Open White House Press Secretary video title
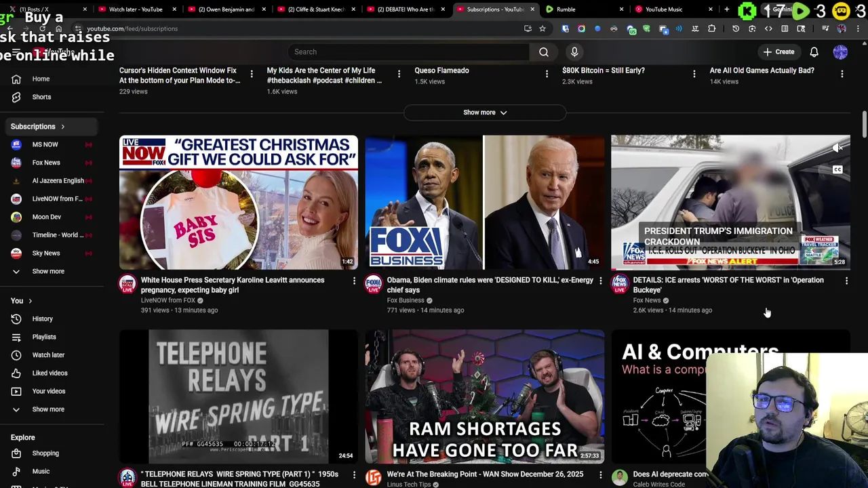 coord(233,285)
